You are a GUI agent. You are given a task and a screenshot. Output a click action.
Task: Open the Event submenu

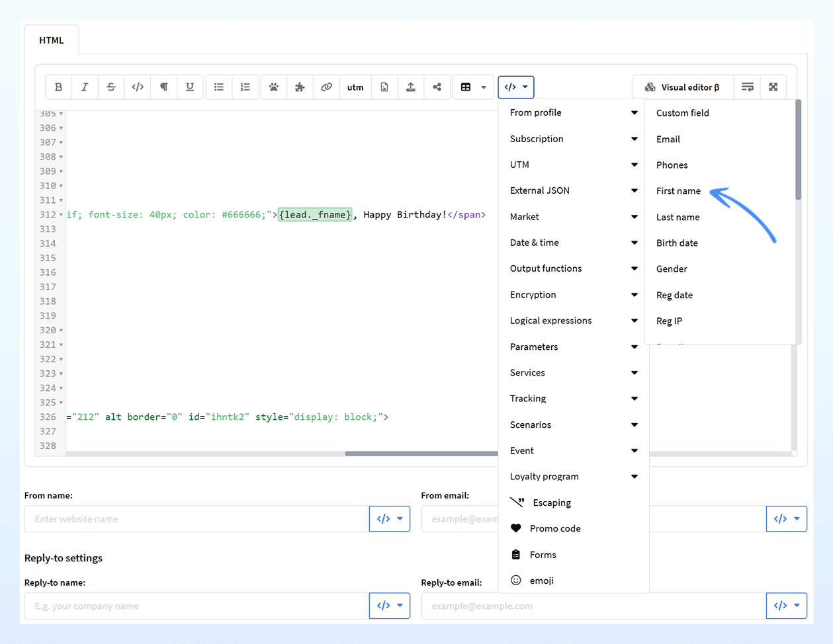(x=574, y=451)
